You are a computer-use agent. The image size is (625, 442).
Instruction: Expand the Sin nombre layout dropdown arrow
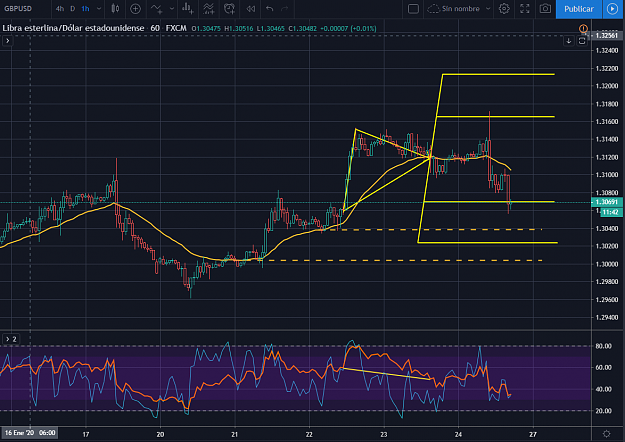pyautogui.click(x=488, y=8)
